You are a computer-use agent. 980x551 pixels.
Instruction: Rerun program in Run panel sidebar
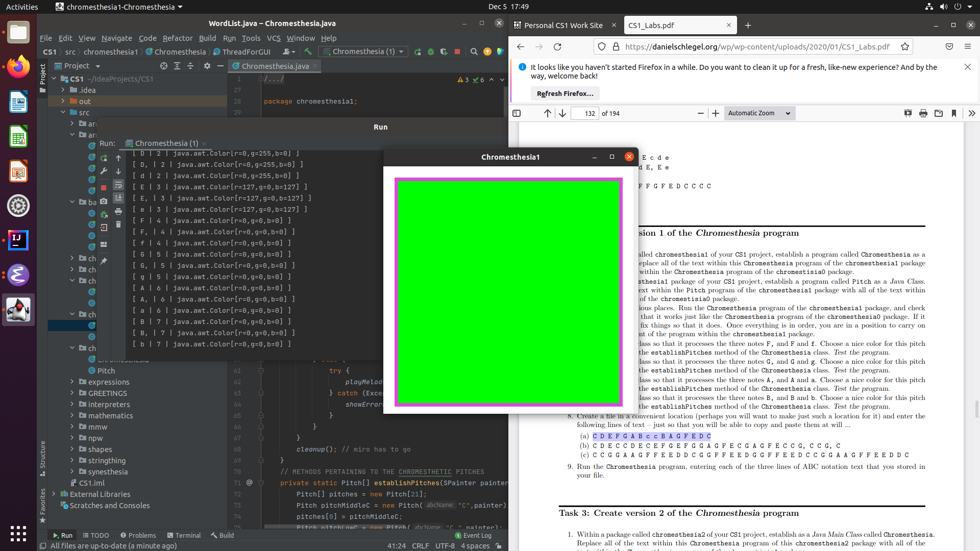click(104, 158)
